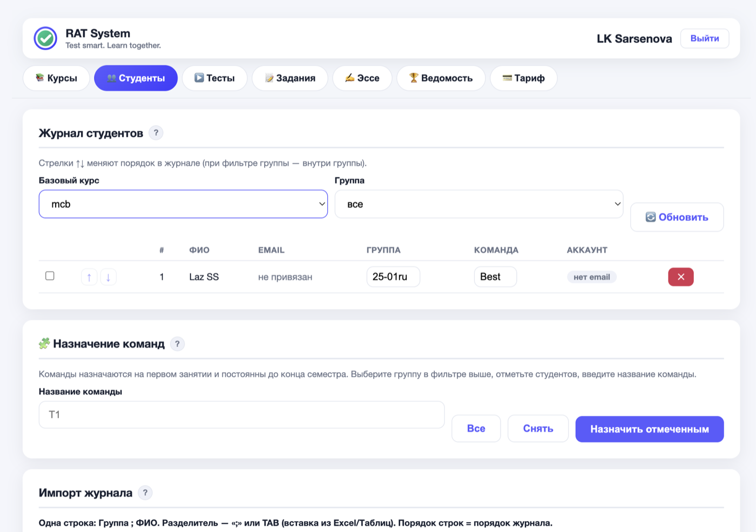
Task: Click the ФИО column header
Action: [x=199, y=250]
